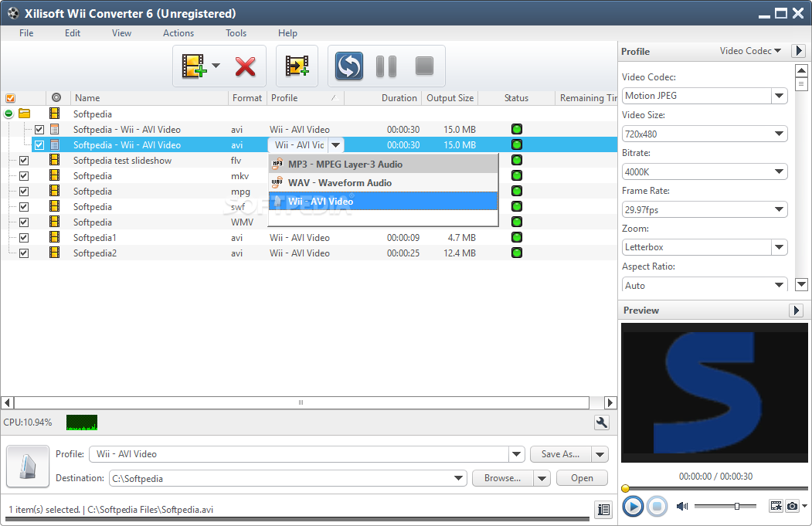
Task: Click the WAV icon in profile list
Action: (x=277, y=182)
